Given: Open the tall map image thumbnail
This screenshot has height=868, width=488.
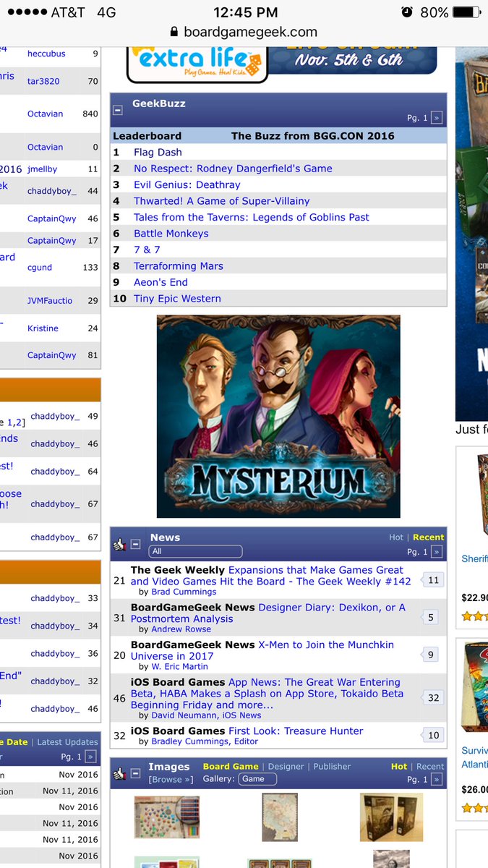Looking at the screenshot, I should pyautogui.click(x=279, y=817).
